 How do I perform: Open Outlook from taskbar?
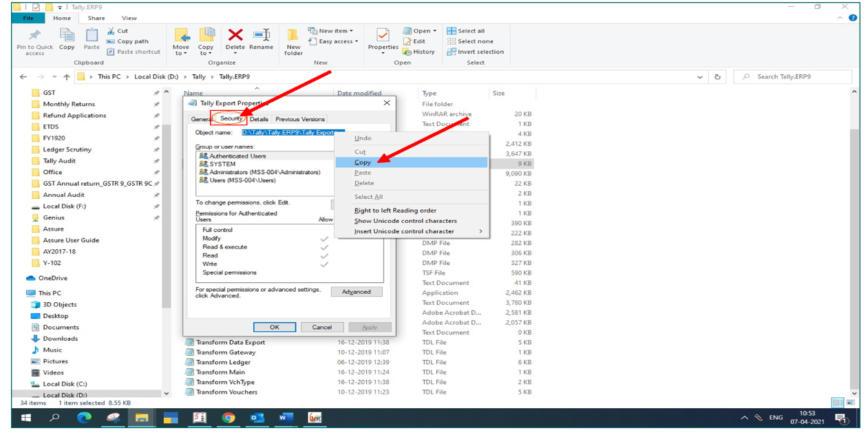[x=257, y=418]
